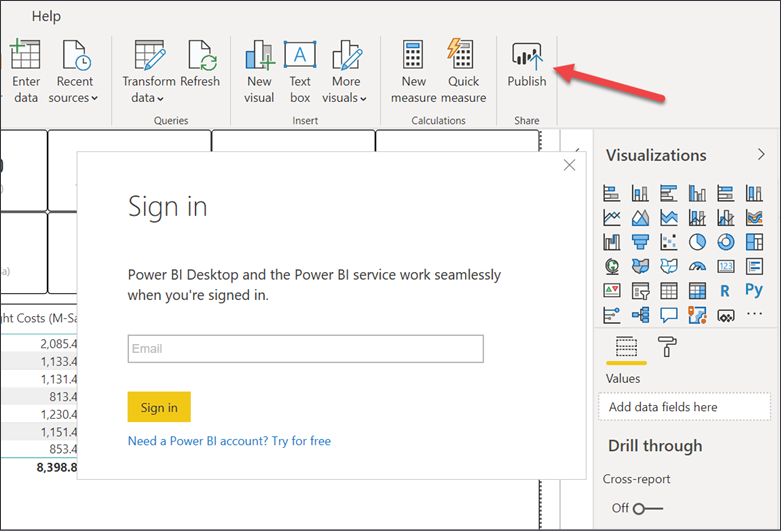Select the Stacked bar chart visualization
The image size is (781, 531).
(612, 193)
